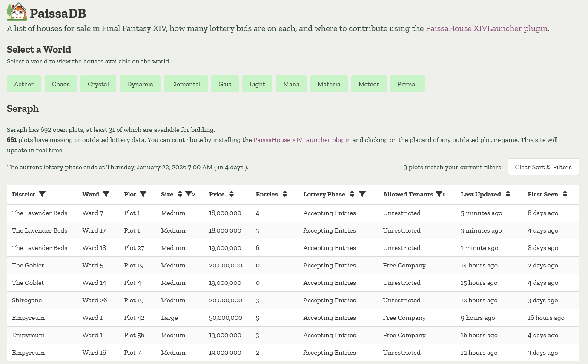Click Clear Sort & Filters button
Viewport: 588px width, 364px height.
tap(543, 167)
